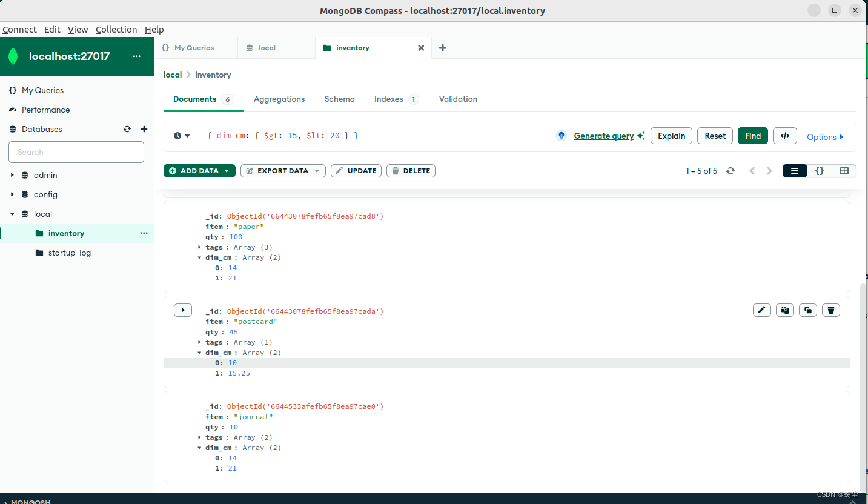Refresh the databases list
868x504 pixels.
coord(127,129)
